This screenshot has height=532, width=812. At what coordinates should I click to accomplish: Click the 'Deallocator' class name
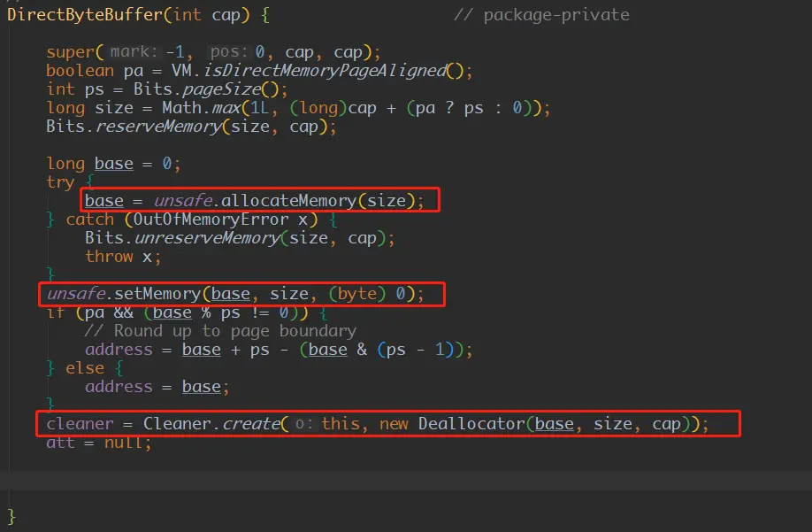point(471,424)
